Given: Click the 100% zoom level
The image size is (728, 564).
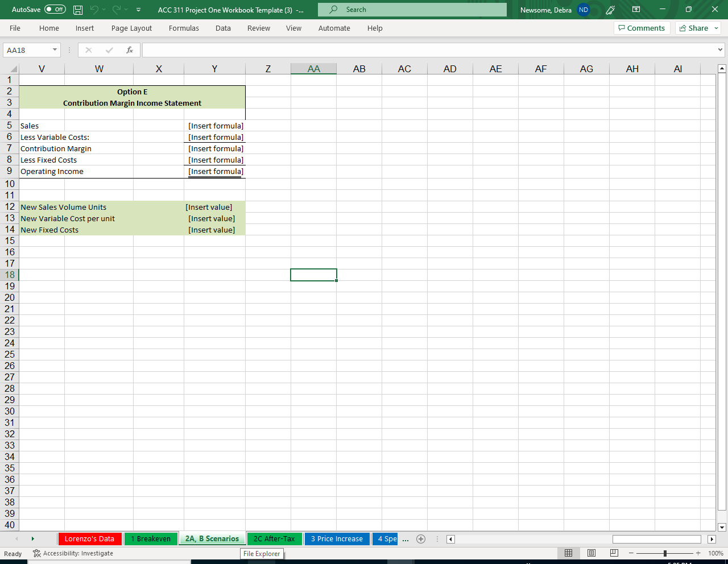Looking at the screenshot, I should 715,553.
